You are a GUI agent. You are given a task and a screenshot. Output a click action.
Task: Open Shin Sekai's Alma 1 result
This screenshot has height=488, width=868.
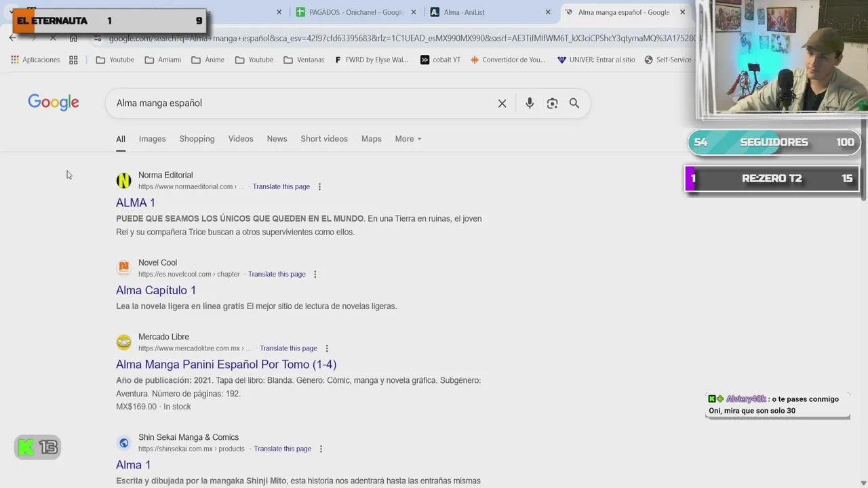click(x=134, y=465)
